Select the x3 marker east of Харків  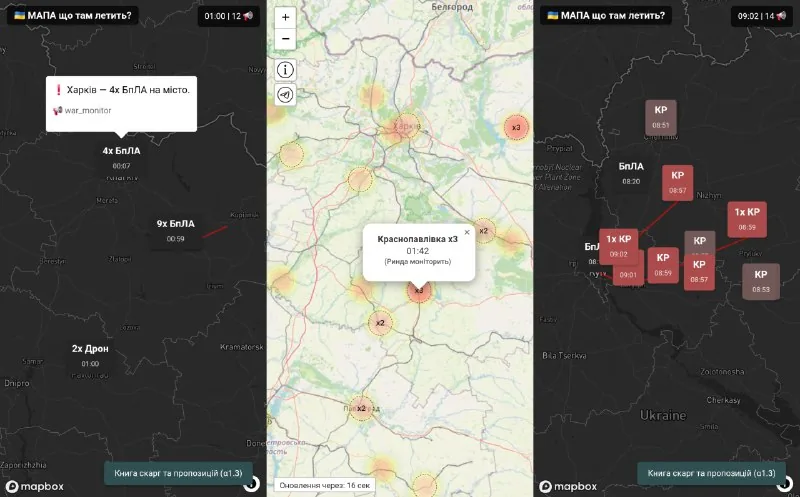tap(516, 127)
